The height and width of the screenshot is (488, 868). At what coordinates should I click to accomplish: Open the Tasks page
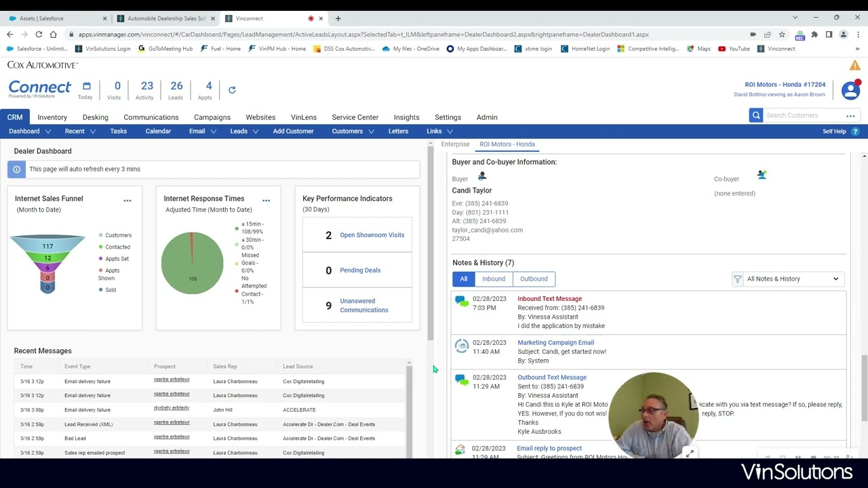[x=119, y=131]
